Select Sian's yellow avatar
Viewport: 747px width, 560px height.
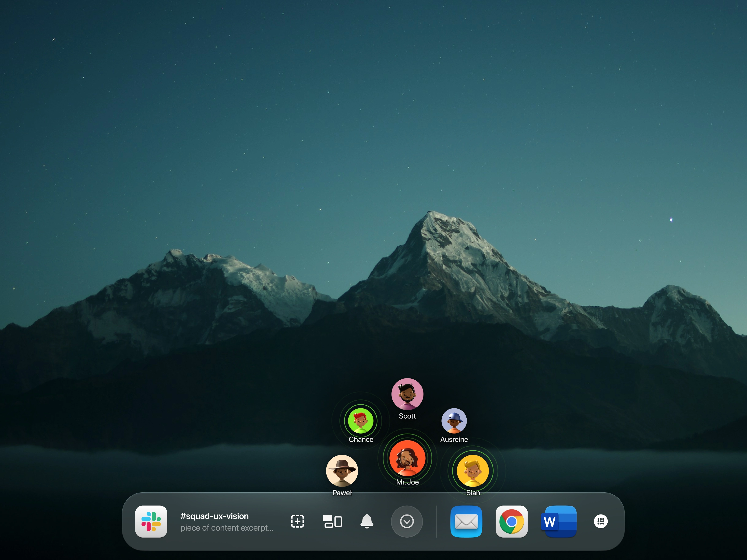point(473,471)
